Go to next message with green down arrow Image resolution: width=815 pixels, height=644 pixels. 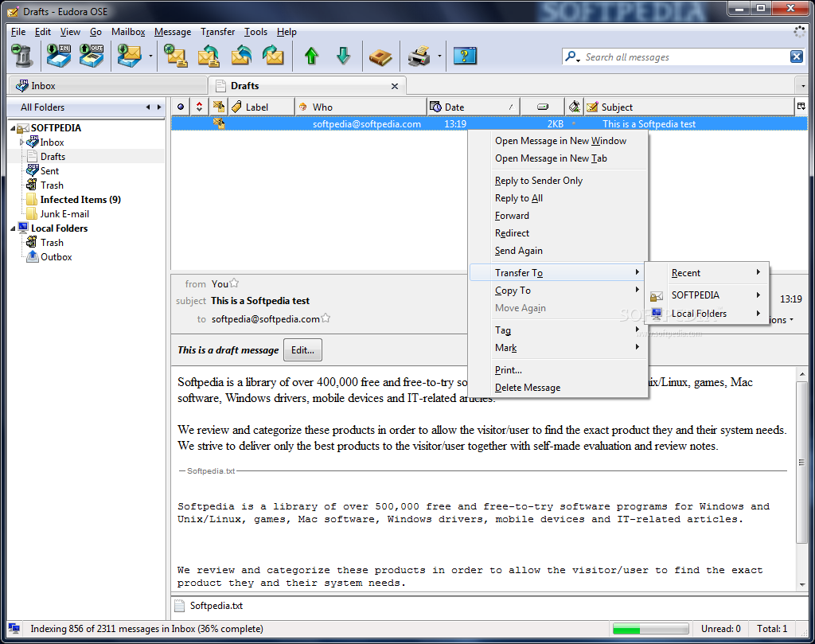(x=343, y=56)
